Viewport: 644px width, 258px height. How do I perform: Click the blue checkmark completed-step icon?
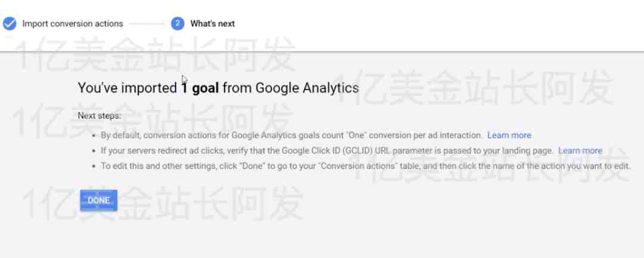pos(10,23)
